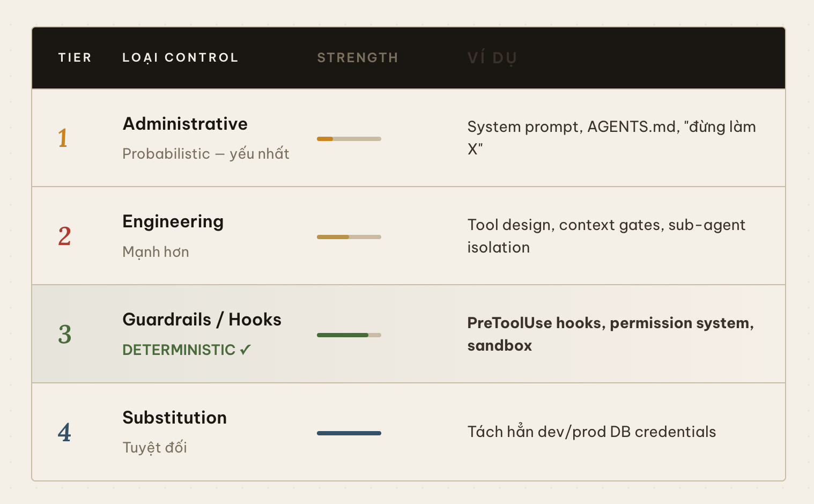Click the red tier number 2

[x=64, y=236]
